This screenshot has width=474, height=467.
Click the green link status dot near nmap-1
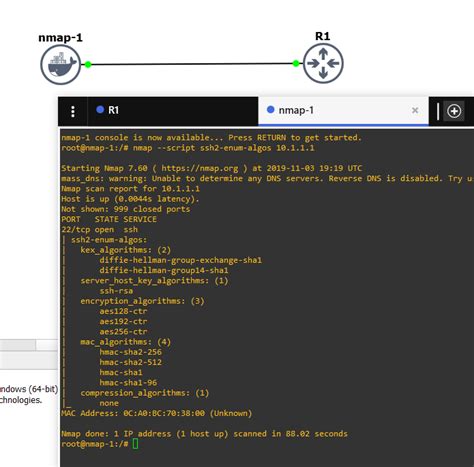tap(88, 65)
